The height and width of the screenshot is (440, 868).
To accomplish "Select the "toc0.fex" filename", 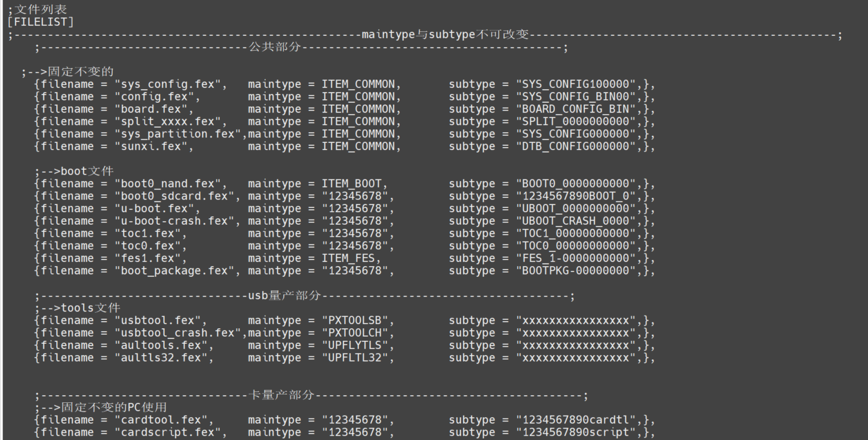I will pos(148,246).
